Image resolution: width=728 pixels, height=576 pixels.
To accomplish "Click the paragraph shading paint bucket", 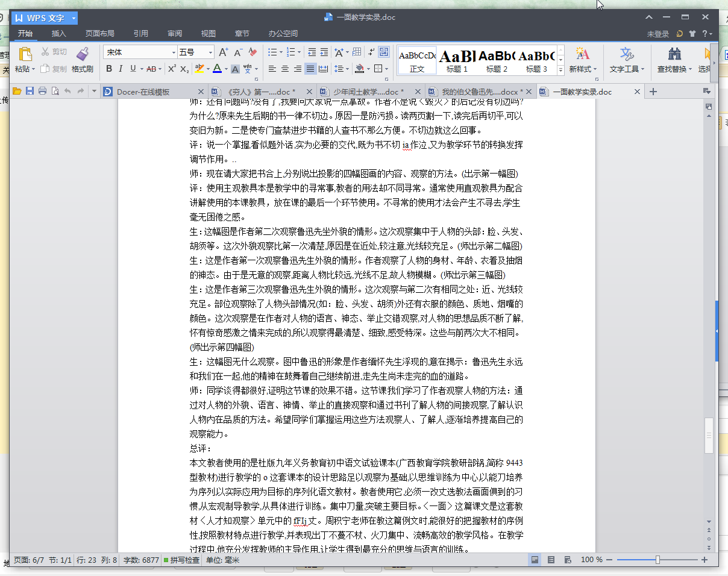I will [360, 69].
